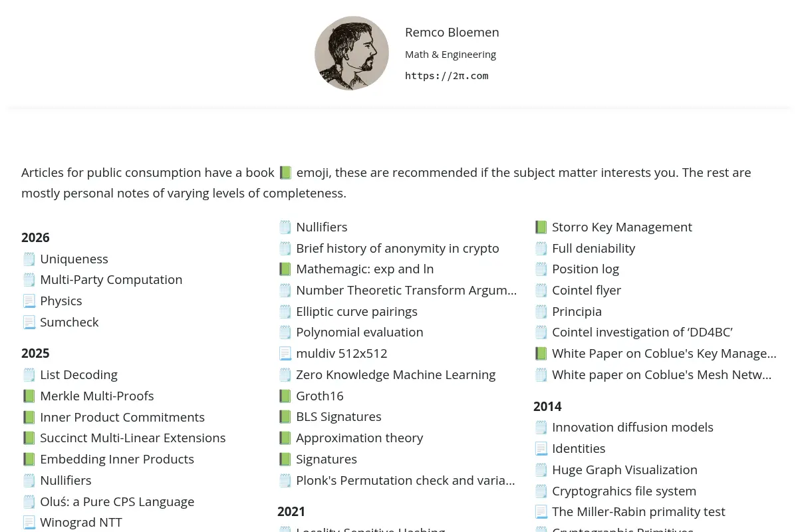Click the page icon beside Physics

(29, 301)
